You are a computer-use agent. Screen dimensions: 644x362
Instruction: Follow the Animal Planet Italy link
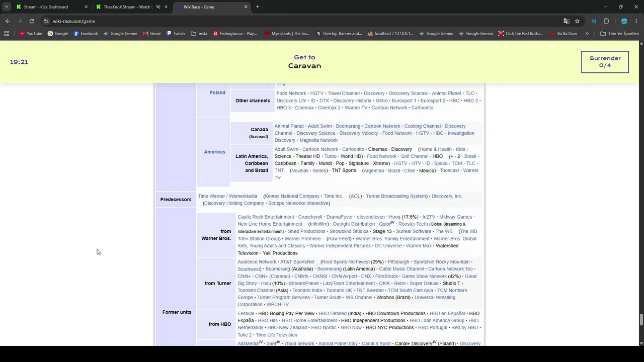click(x=338, y=344)
